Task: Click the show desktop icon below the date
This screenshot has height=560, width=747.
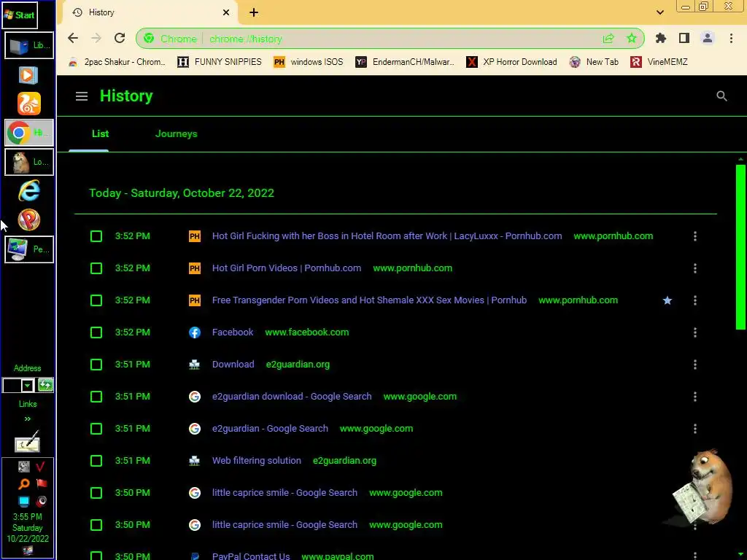Action: 28,551
